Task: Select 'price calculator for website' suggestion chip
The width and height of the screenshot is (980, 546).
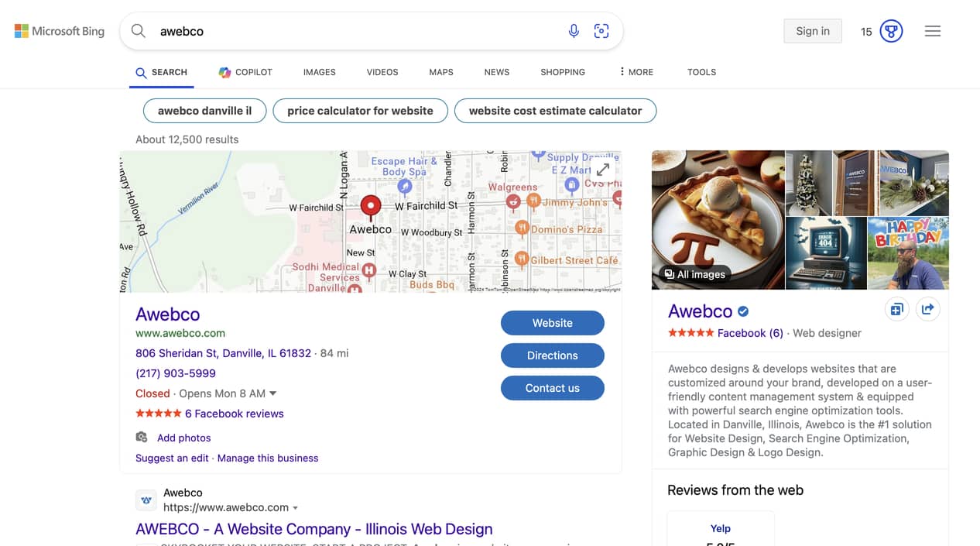Action: tap(360, 111)
